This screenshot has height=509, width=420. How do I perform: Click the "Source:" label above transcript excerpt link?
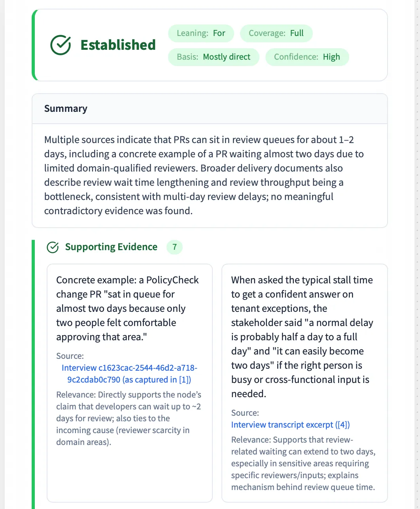tap(245, 413)
